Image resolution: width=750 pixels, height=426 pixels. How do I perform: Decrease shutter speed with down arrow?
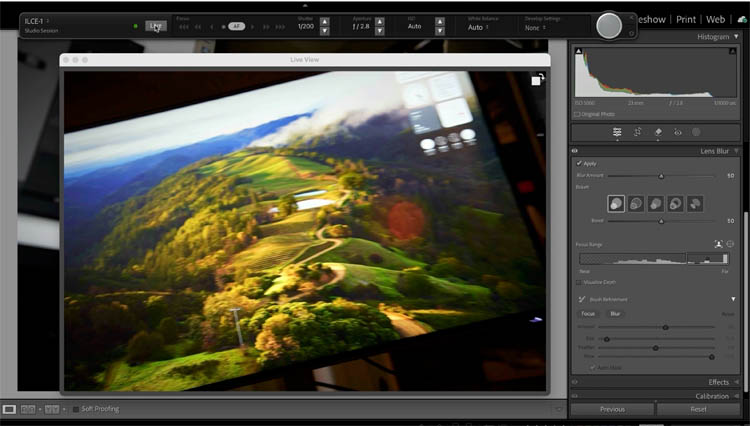325,31
